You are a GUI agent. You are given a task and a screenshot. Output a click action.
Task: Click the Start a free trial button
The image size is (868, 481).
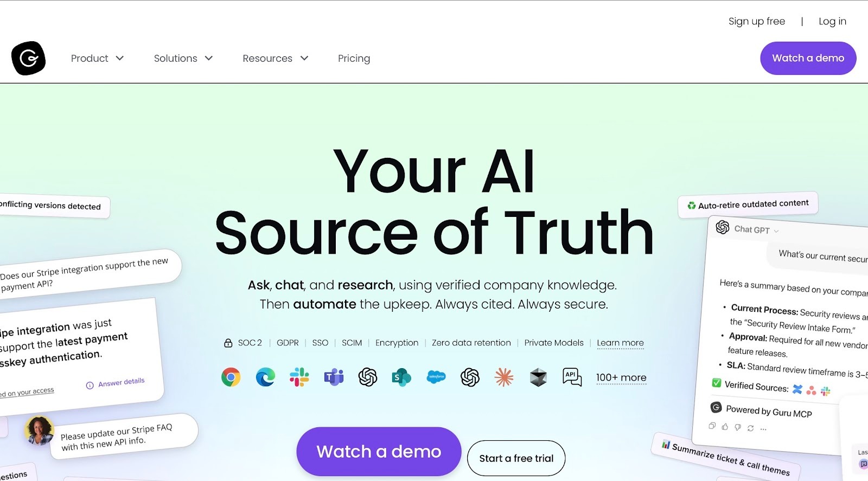tap(516, 458)
